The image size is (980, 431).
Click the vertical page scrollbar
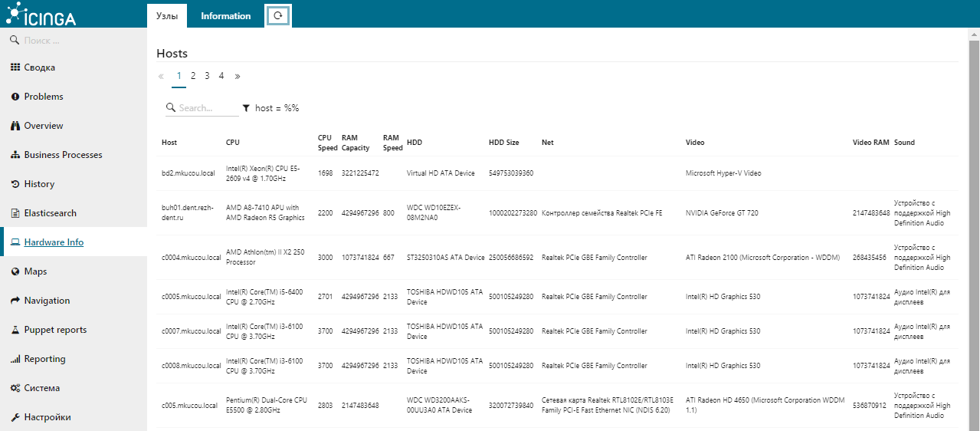[974, 230]
